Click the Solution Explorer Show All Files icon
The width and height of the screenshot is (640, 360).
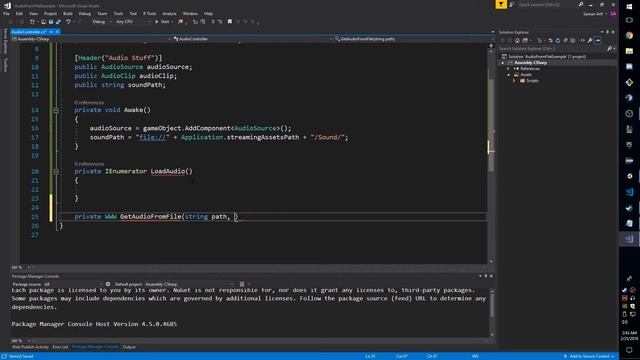573,40
